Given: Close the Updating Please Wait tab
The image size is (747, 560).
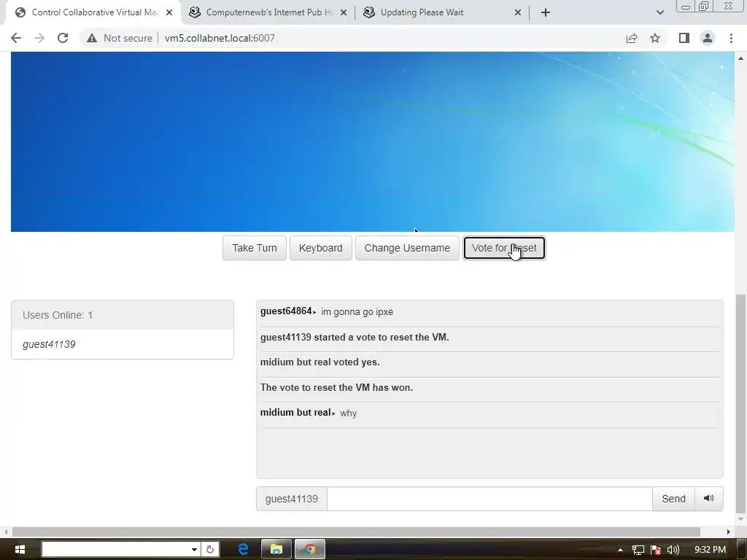Looking at the screenshot, I should click(x=518, y=12).
